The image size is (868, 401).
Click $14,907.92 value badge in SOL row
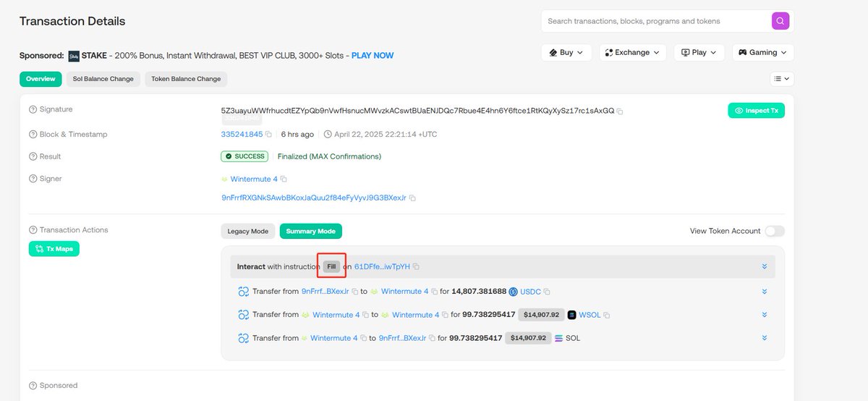click(x=529, y=338)
